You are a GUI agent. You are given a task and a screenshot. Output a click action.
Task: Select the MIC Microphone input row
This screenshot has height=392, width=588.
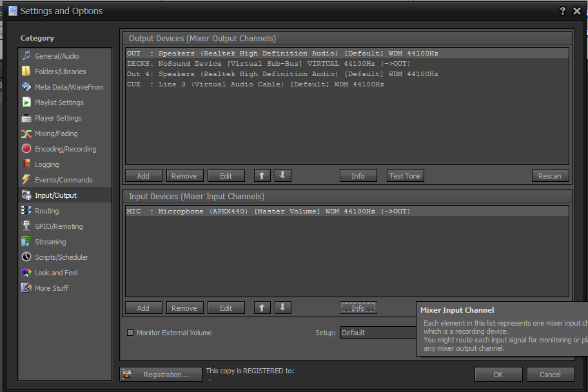(258, 211)
